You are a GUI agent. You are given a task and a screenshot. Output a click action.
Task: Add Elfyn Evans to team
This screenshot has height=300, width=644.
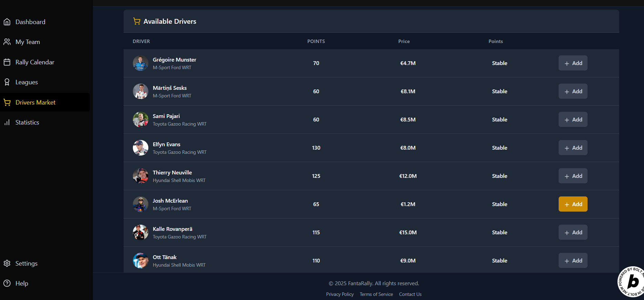click(573, 148)
